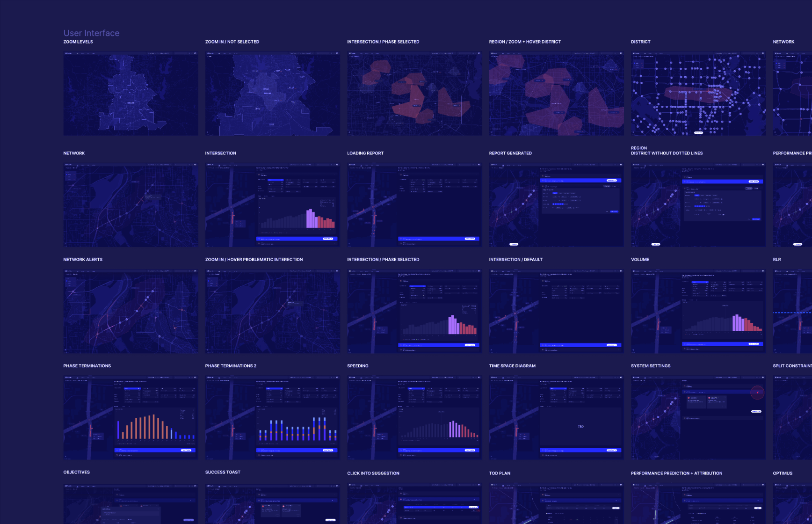This screenshot has height=524, width=812.
Task: Open the Network Alerts thumbnail
Action: coord(131,311)
